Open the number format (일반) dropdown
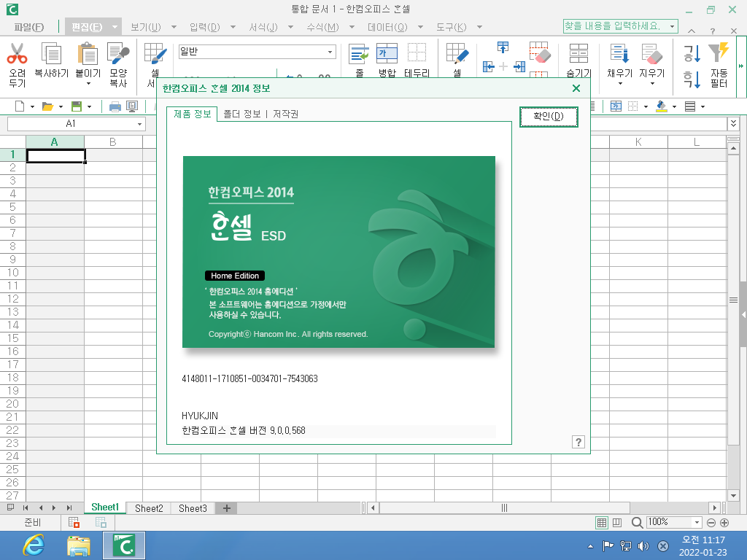The width and height of the screenshot is (747, 560). [330, 52]
